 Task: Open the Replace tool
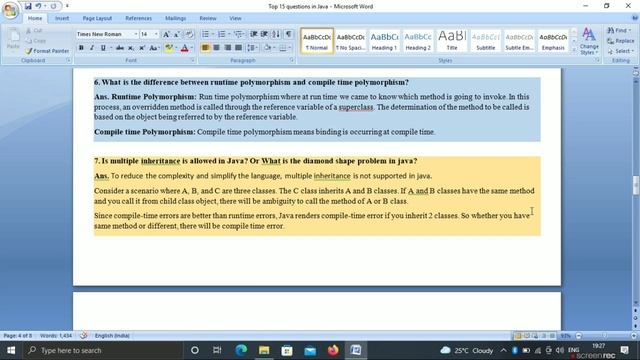620,41
